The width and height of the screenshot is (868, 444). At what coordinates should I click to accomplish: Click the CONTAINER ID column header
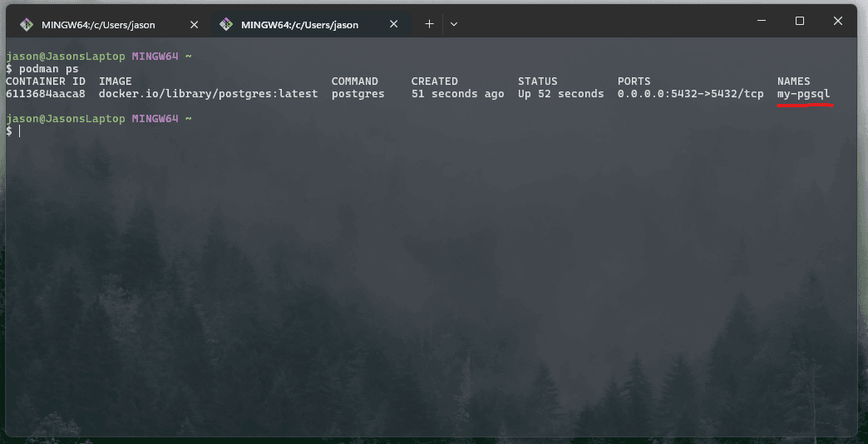[x=46, y=81]
